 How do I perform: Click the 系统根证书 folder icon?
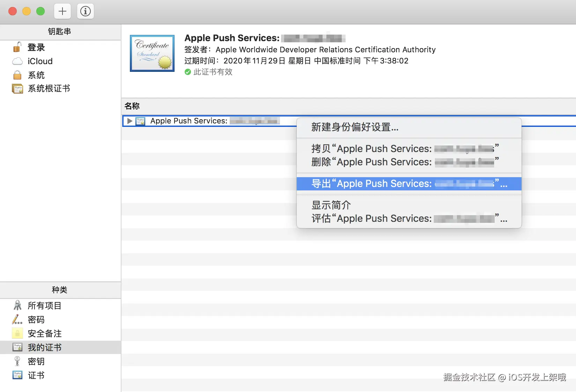click(x=17, y=89)
